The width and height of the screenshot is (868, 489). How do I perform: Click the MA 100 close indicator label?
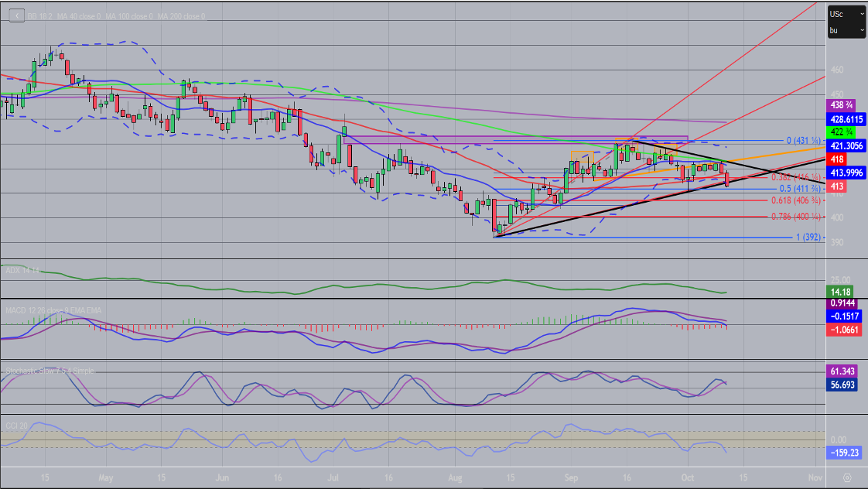tap(131, 16)
